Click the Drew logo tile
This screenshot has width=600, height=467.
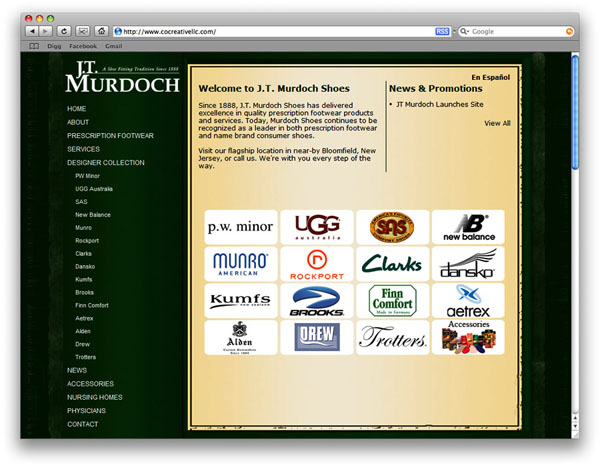pos(316,337)
